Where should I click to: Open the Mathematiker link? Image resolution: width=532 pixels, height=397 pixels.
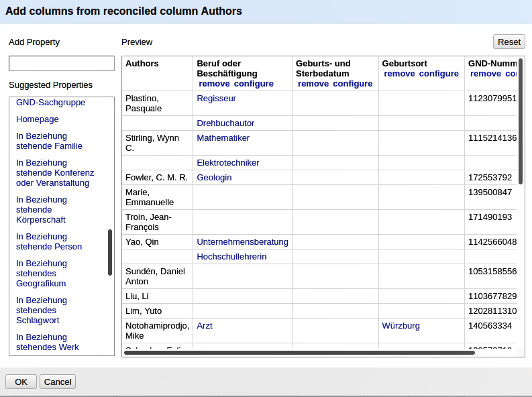coord(223,138)
